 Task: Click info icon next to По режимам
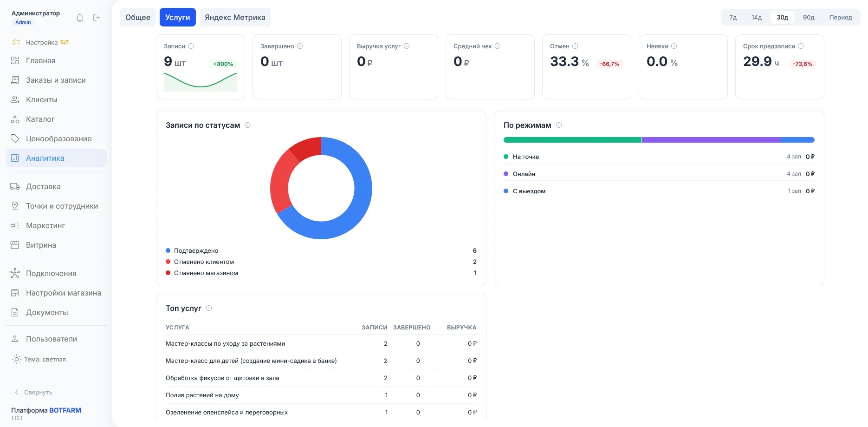[559, 125]
